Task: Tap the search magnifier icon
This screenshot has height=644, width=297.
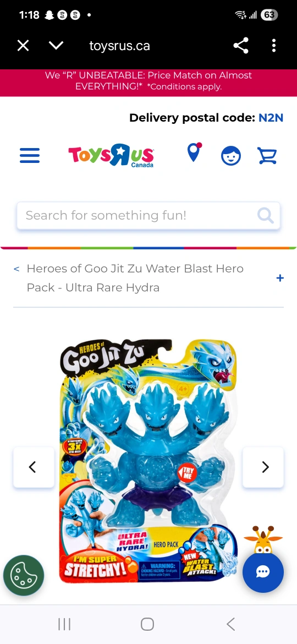Action: (266, 215)
